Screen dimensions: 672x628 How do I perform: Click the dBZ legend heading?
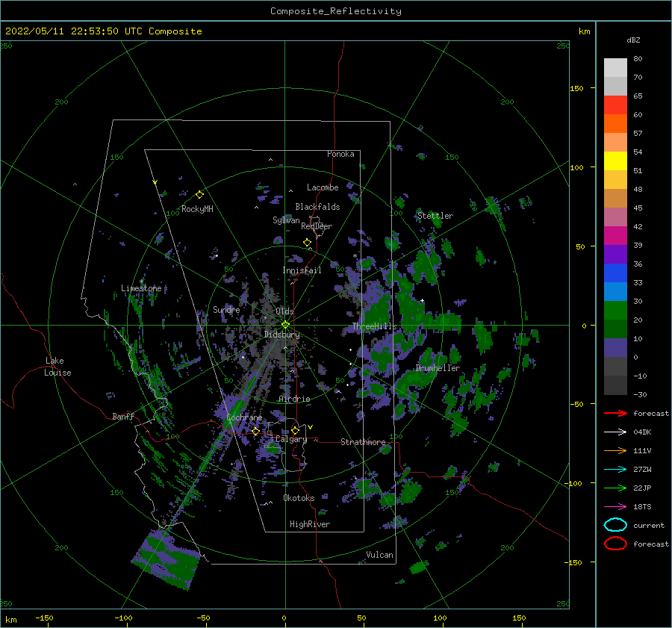pos(633,40)
